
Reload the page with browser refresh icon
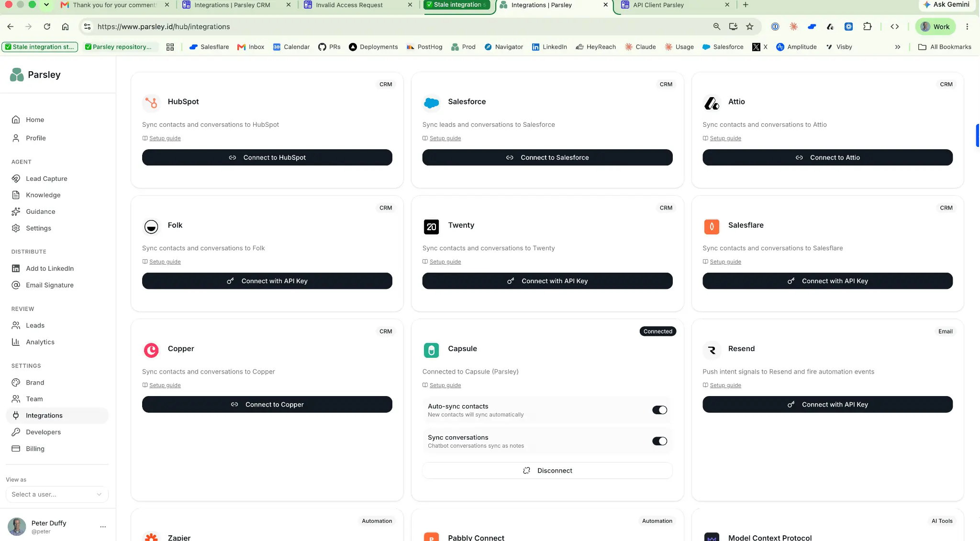[x=47, y=27]
